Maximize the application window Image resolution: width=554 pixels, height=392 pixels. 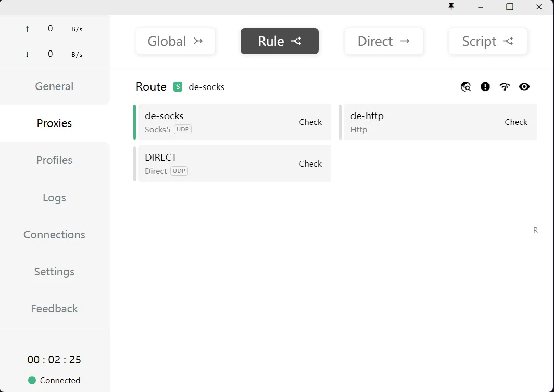509,7
